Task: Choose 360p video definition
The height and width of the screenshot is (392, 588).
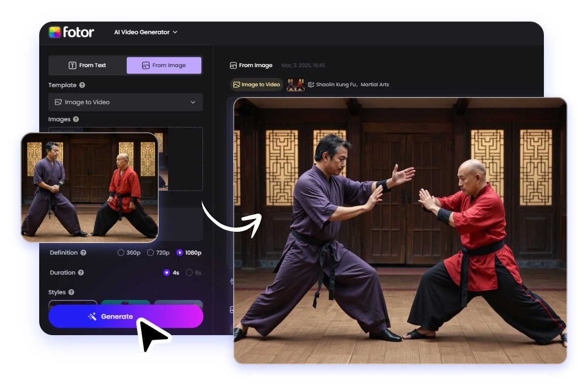Action: (121, 252)
